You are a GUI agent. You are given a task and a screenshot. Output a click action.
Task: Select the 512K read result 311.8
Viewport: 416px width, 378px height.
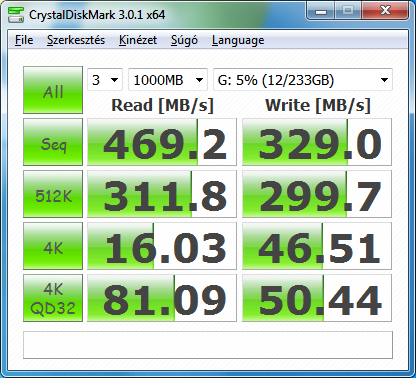click(162, 194)
